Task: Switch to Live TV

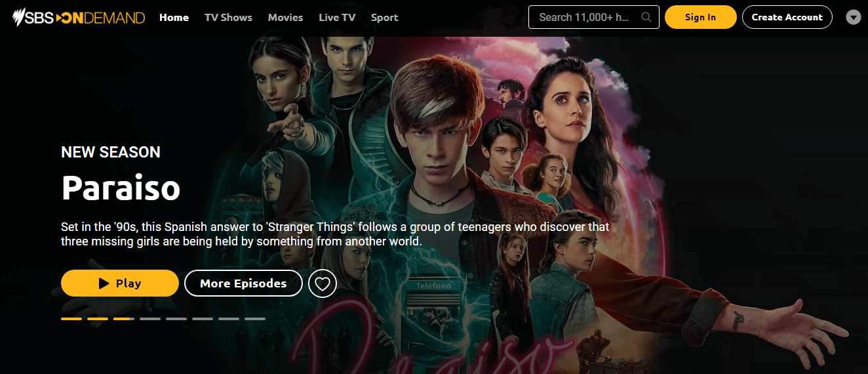Action: click(x=337, y=18)
